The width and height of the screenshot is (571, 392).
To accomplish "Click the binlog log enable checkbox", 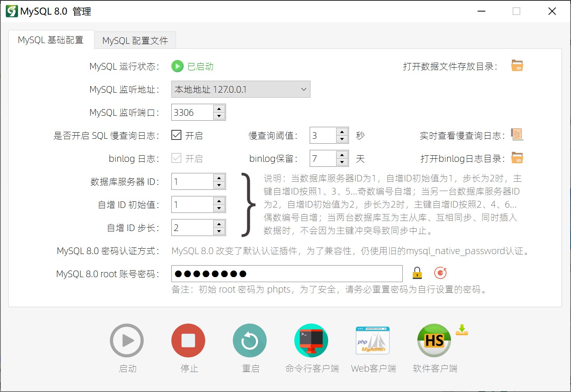I will point(176,158).
